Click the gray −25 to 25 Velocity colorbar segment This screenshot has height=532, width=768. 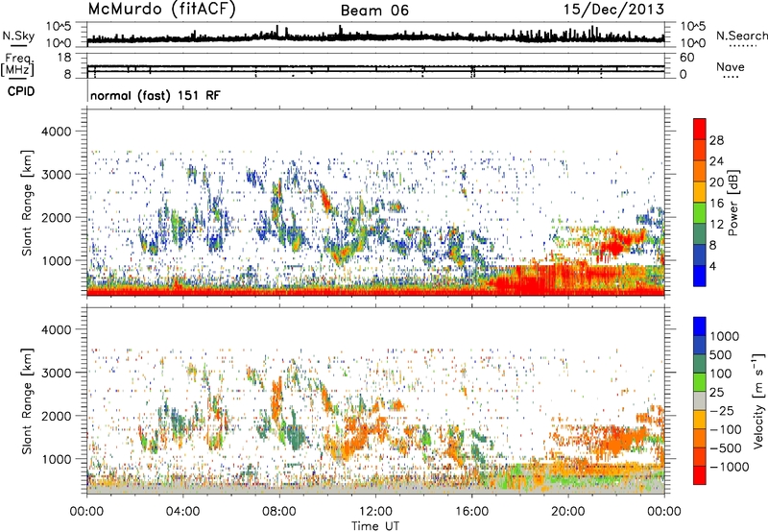pyautogui.click(x=700, y=401)
